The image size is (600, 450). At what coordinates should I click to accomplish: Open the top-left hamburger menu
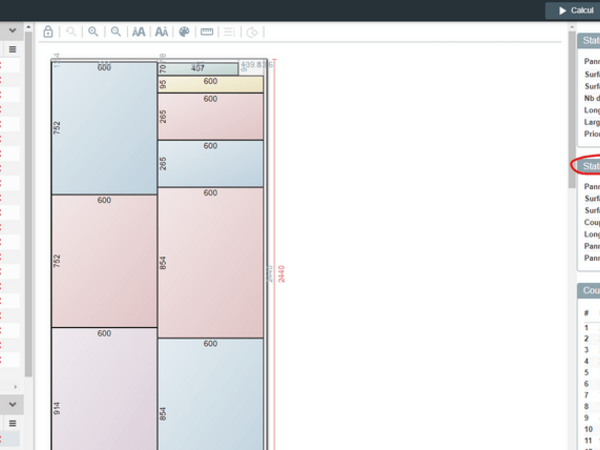13,48
